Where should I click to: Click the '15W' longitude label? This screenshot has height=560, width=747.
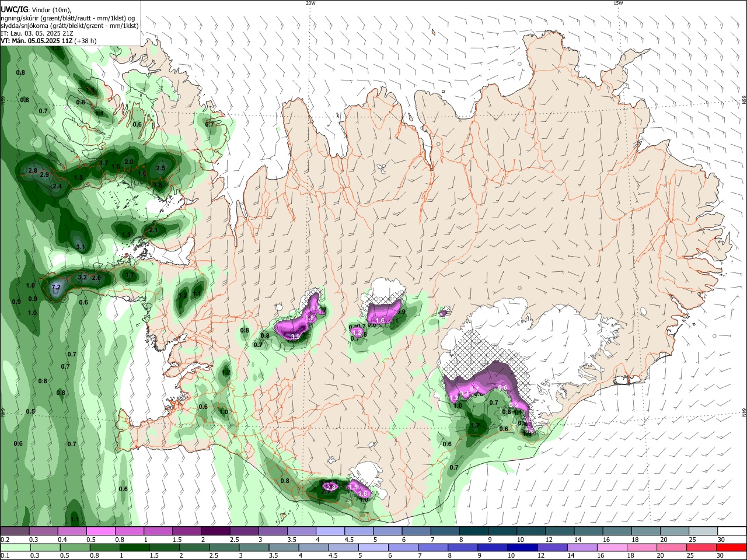[x=618, y=3]
